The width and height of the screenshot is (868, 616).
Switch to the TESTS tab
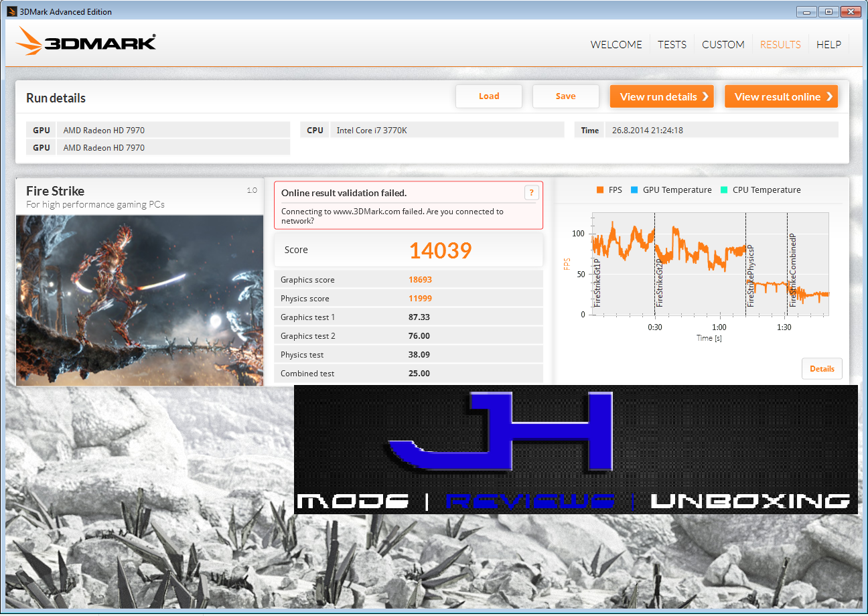click(672, 44)
